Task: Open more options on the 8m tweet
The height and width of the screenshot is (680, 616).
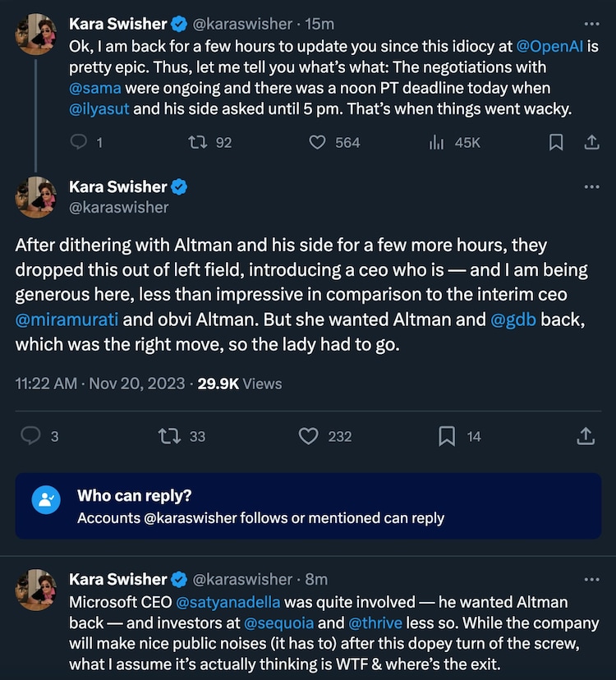Action: [x=591, y=580]
